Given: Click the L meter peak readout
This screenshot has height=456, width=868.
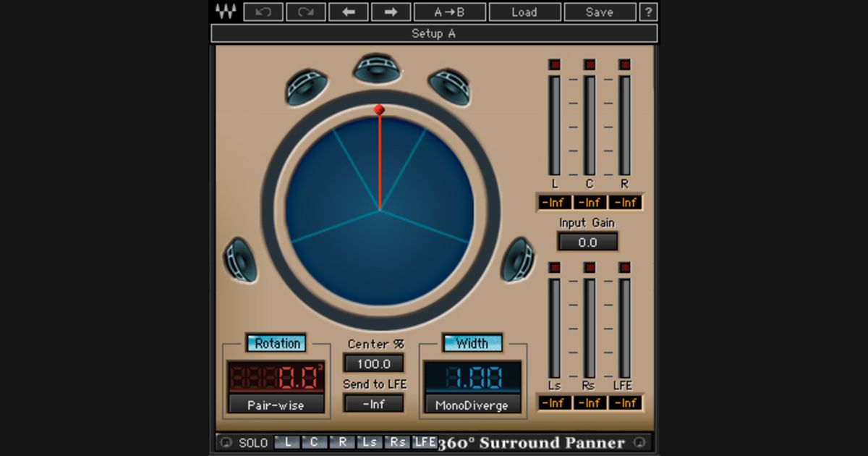Looking at the screenshot, I should tap(555, 203).
